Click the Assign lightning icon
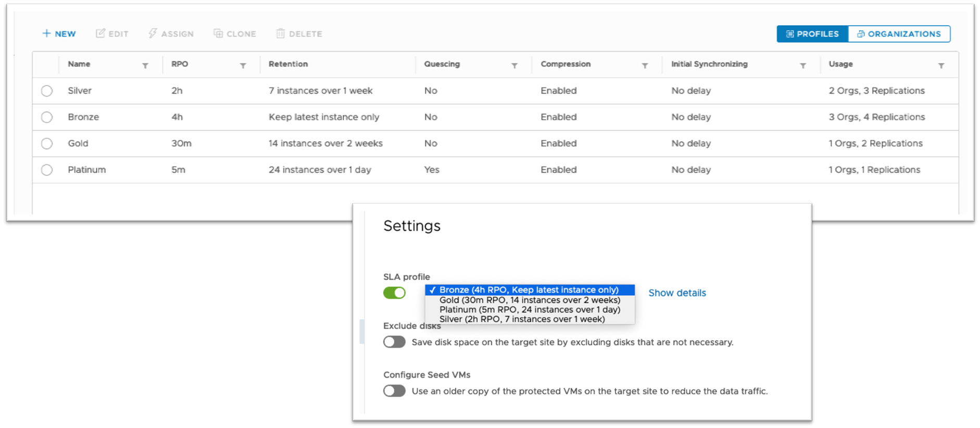 pyautogui.click(x=153, y=33)
